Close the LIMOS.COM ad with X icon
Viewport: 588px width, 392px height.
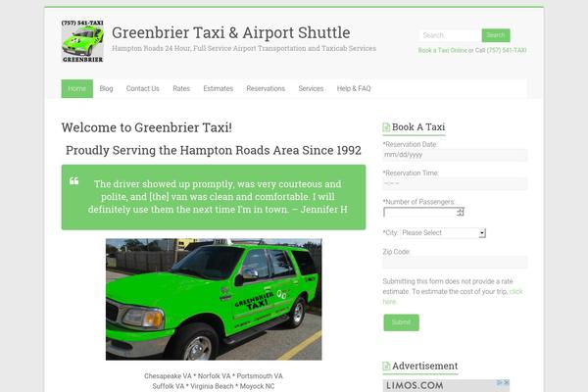pyautogui.click(x=507, y=382)
